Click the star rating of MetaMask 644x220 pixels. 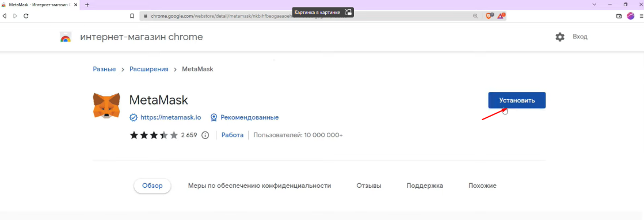154,135
